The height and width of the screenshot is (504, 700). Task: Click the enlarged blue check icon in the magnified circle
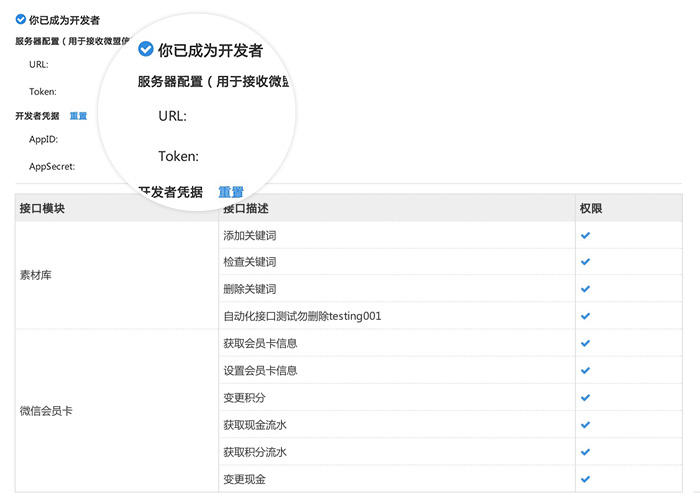[x=146, y=49]
